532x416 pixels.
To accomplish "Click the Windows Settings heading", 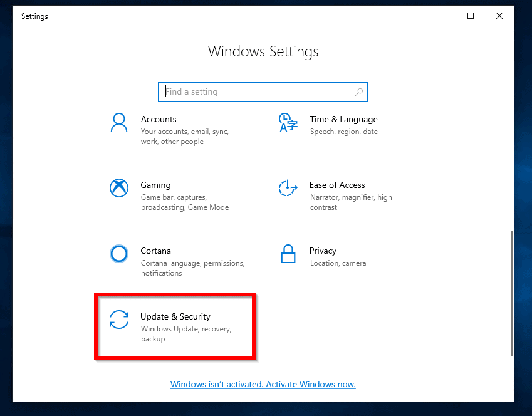I will [263, 51].
